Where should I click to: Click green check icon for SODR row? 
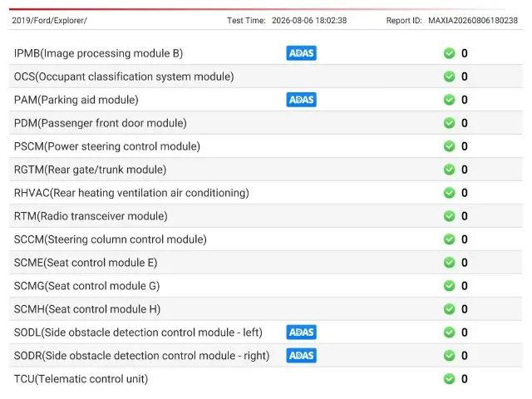pos(449,356)
